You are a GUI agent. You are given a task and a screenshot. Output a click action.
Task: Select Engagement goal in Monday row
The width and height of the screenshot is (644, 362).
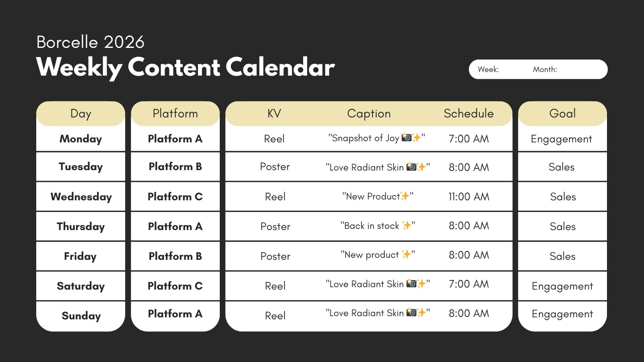(x=561, y=139)
